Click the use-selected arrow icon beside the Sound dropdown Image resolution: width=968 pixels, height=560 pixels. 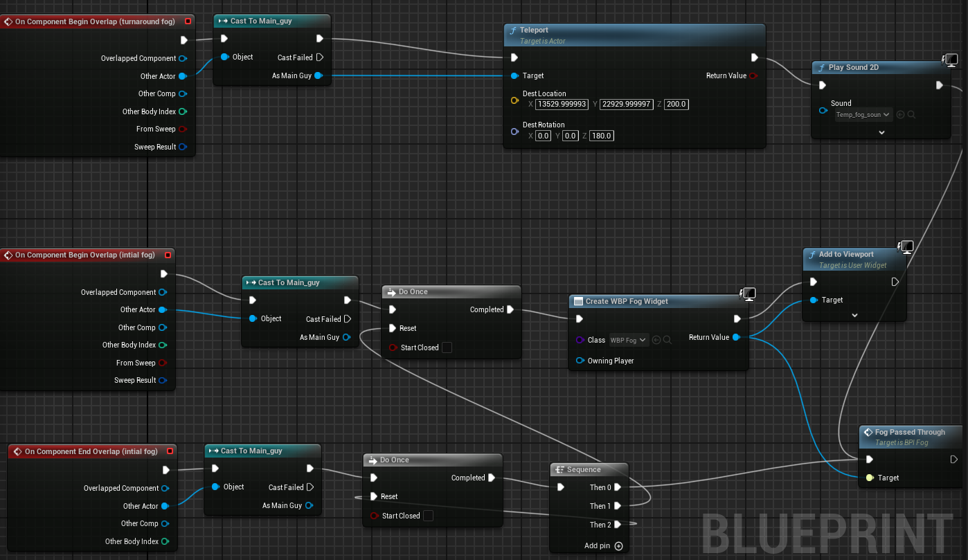click(x=900, y=115)
